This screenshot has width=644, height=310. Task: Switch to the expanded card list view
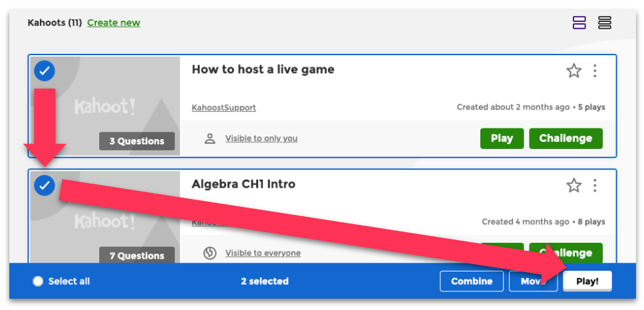[579, 23]
